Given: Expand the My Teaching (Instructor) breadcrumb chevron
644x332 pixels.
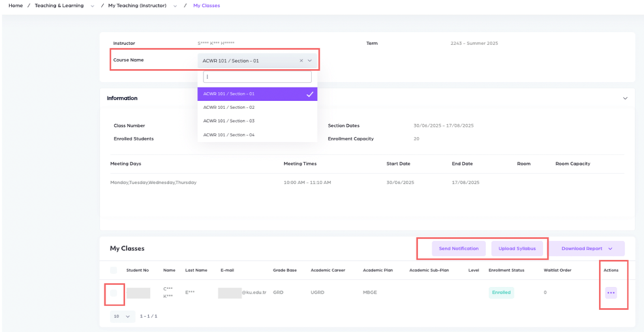Looking at the screenshot, I should 175,6.
